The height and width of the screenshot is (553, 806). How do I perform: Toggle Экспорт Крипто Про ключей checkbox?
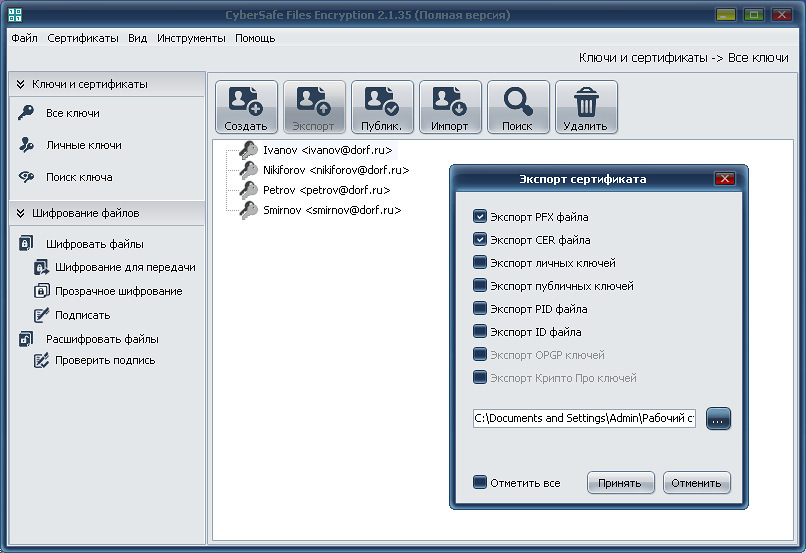pos(480,378)
